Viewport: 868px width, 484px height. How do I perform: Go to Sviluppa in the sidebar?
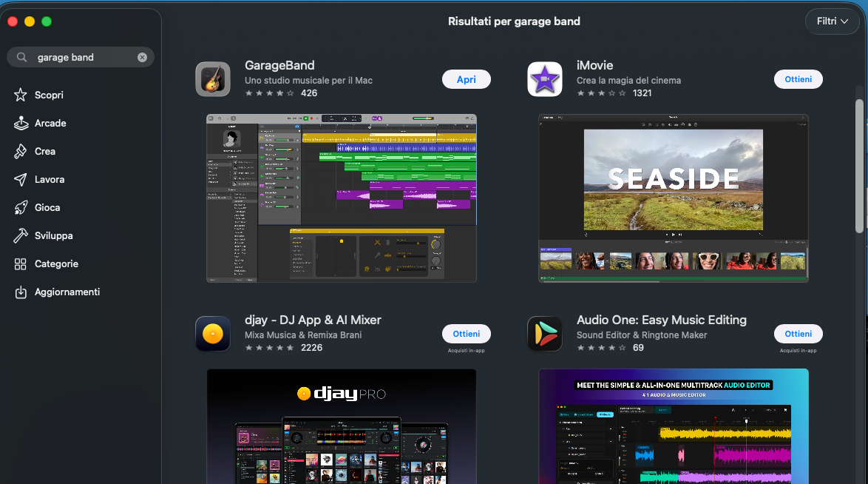54,235
